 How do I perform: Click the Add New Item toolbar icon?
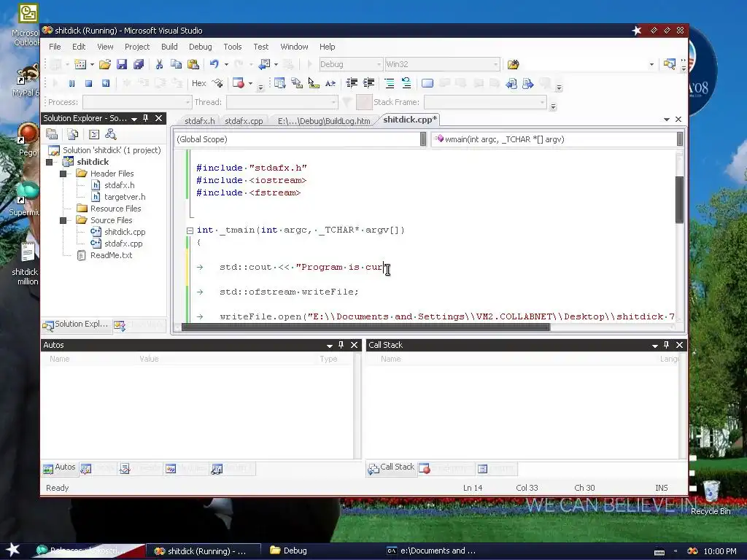point(80,64)
